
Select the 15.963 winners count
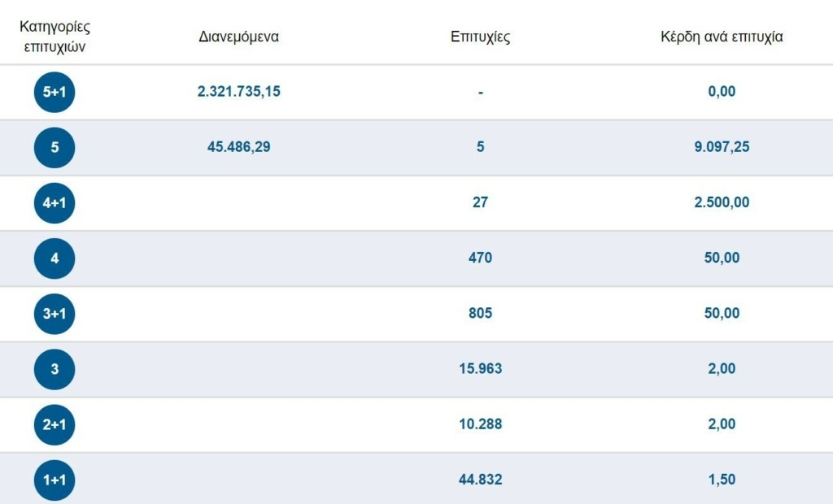[x=480, y=368]
